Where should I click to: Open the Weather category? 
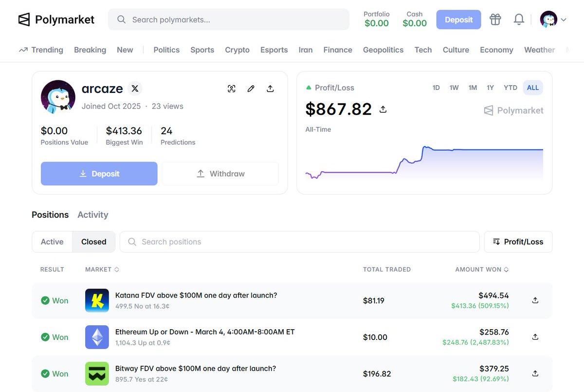point(539,50)
